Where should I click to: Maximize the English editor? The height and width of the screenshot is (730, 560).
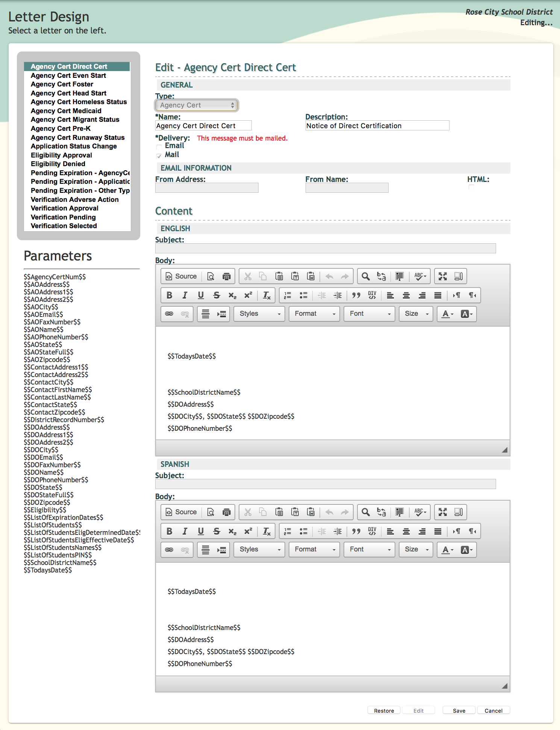pyautogui.click(x=443, y=276)
